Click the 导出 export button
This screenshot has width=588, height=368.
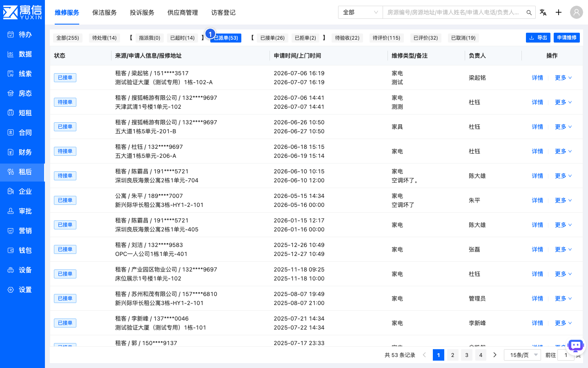[x=538, y=38]
